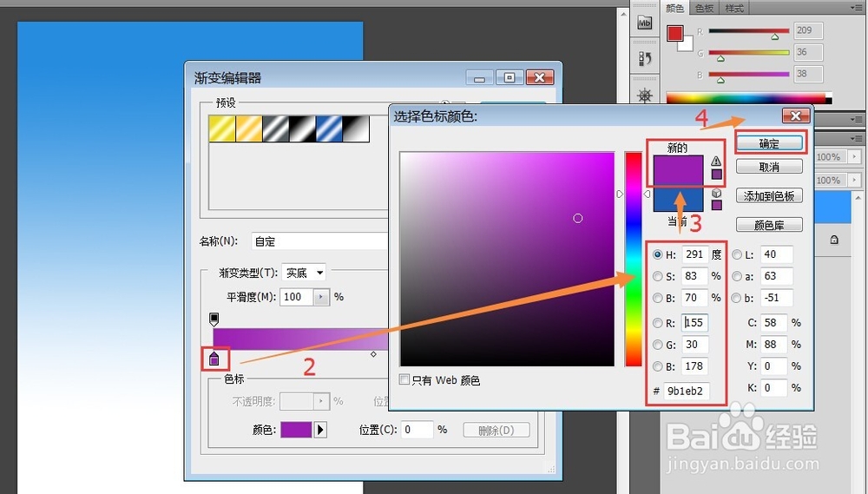Image resolution: width=868 pixels, height=494 pixels.
Task: Select the black opacity stop above gradient bar
Action: coord(214,319)
